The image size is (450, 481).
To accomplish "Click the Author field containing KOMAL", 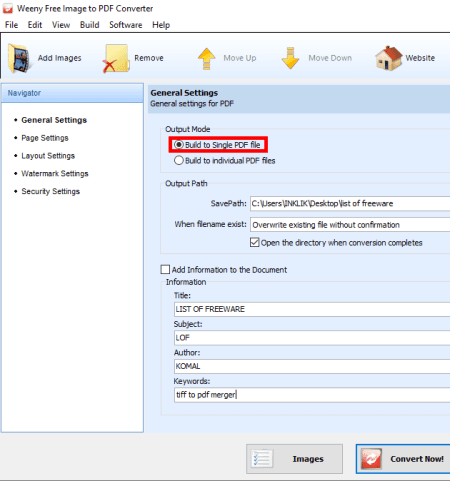I will pyautogui.click(x=312, y=366).
